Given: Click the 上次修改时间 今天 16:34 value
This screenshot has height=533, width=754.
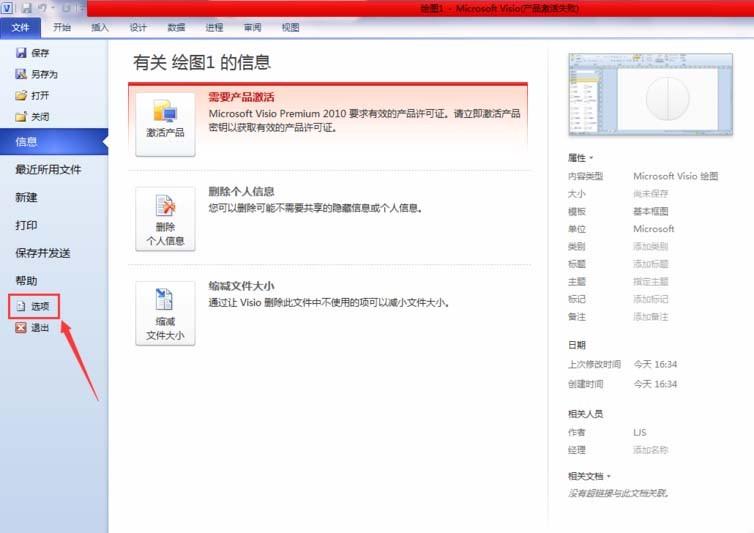Looking at the screenshot, I should (655, 364).
